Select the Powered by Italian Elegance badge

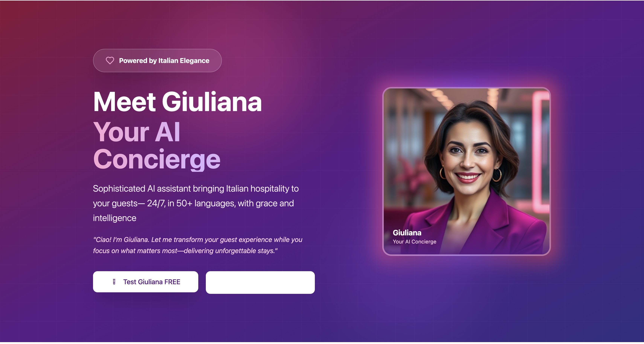157,61
